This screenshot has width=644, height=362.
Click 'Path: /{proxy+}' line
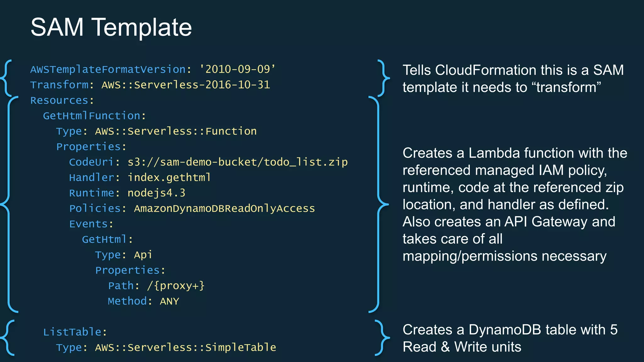156,286
